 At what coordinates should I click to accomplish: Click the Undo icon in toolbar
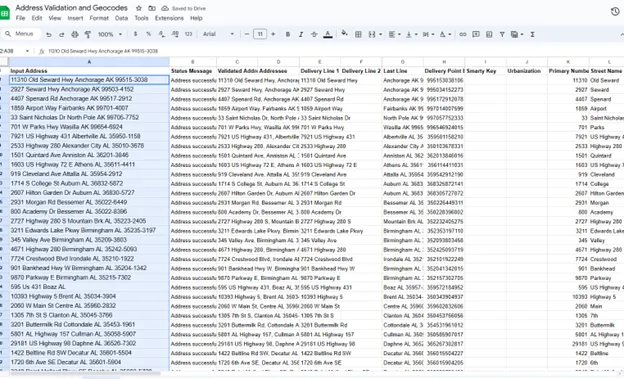[x=49, y=35]
